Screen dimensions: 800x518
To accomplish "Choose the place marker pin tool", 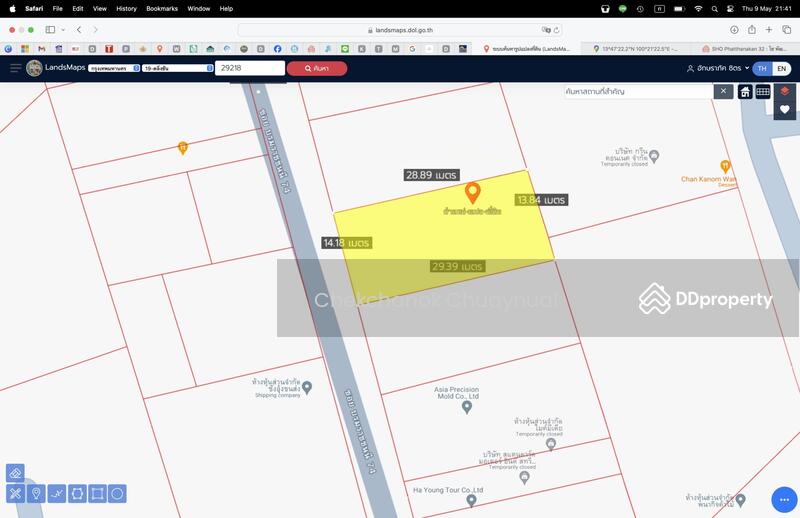I will click(36, 493).
